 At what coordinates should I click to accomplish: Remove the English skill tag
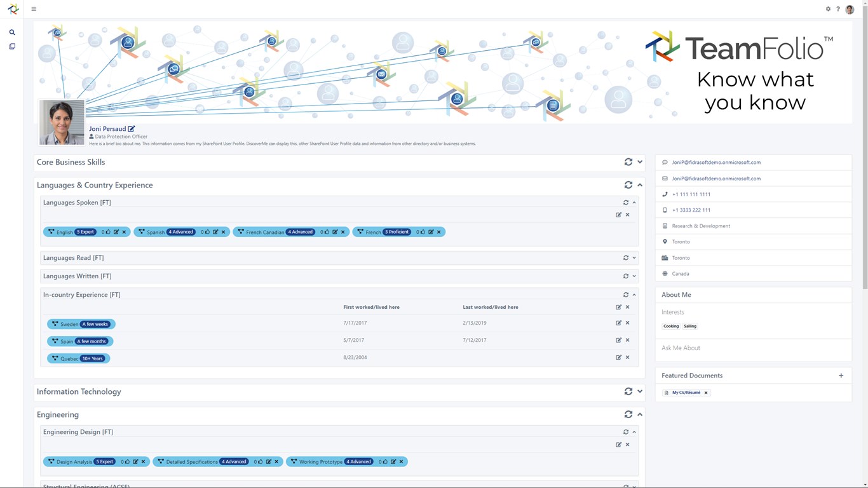coord(124,232)
